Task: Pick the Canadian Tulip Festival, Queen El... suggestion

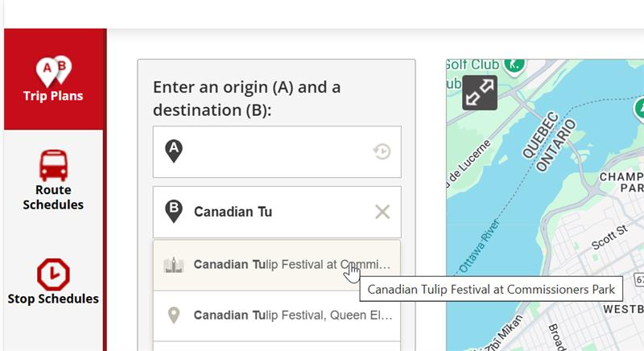Action: pyautogui.click(x=277, y=316)
